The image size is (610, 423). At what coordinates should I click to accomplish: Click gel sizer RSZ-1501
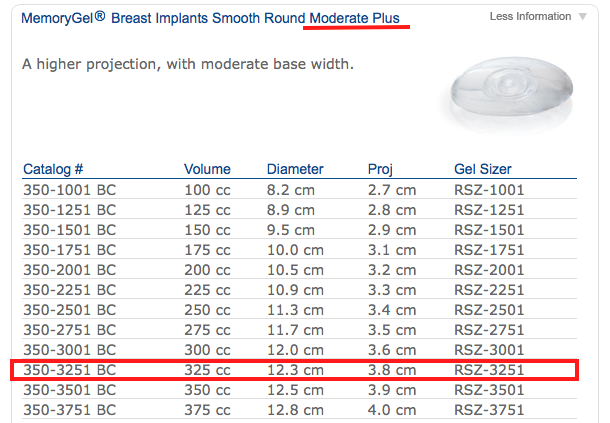click(x=489, y=230)
